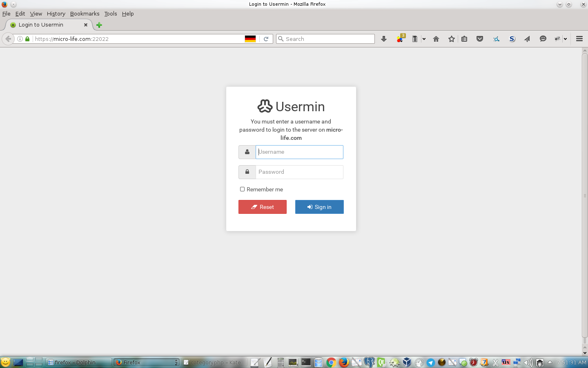The width and height of the screenshot is (588, 368).
Task: Launch Firefox from the taskbar launcher
Action: tap(344, 362)
